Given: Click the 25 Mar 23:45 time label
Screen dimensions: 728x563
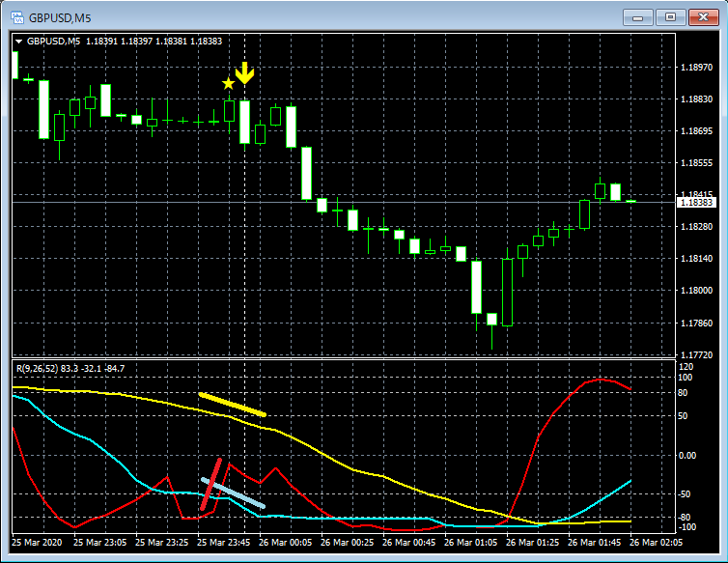Looking at the screenshot, I should click(x=223, y=543).
